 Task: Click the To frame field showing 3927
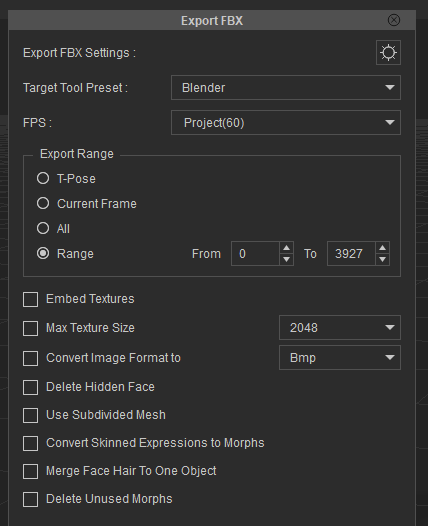(x=351, y=254)
